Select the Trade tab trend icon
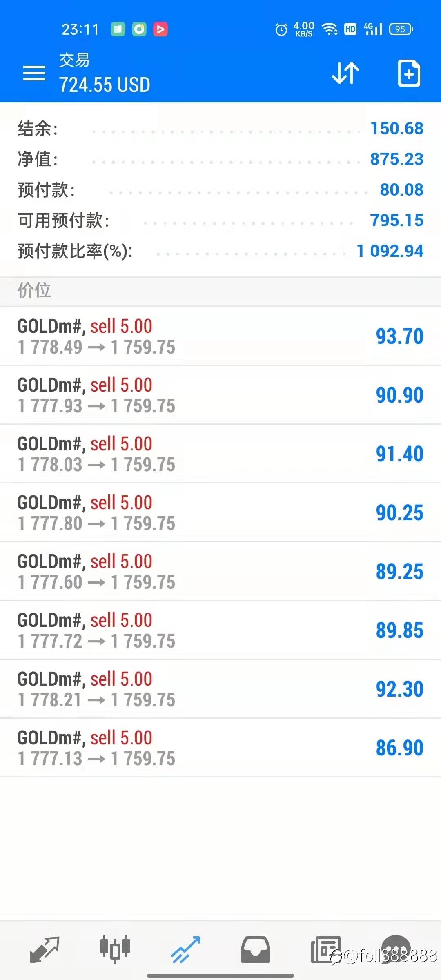 pos(185,949)
